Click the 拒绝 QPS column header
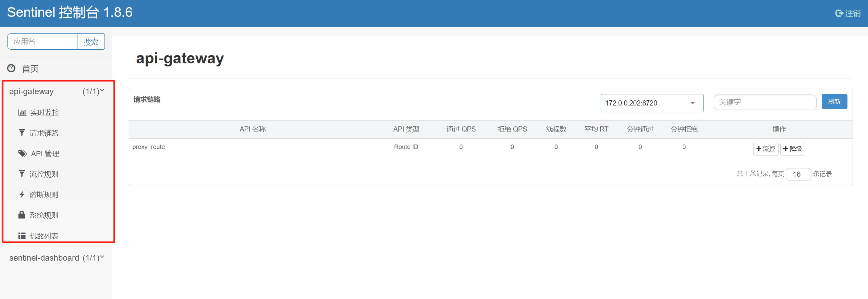 tap(512, 129)
